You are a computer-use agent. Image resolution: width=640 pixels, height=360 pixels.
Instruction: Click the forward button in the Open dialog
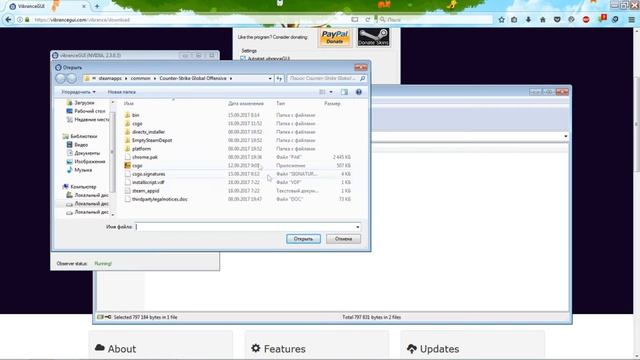click(x=71, y=78)
